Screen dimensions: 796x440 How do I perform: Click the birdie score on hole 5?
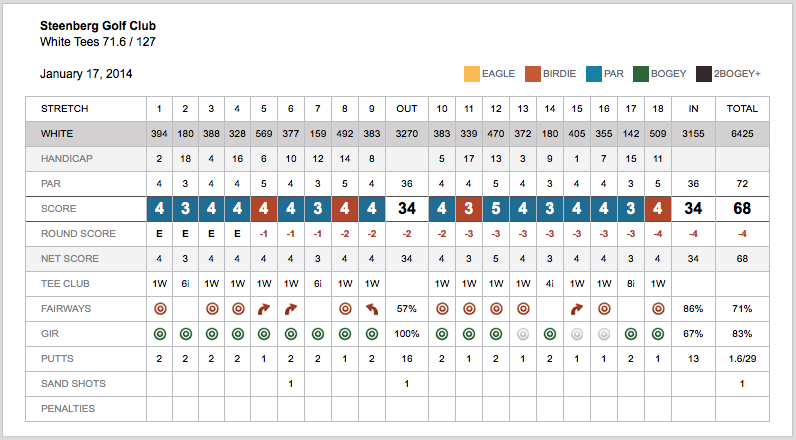click(x=264, y=209)
